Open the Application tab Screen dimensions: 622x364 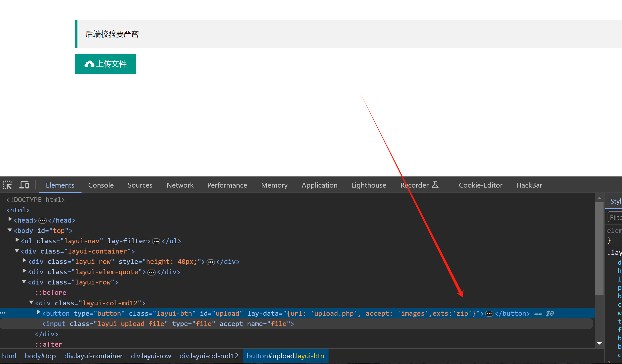320,185
